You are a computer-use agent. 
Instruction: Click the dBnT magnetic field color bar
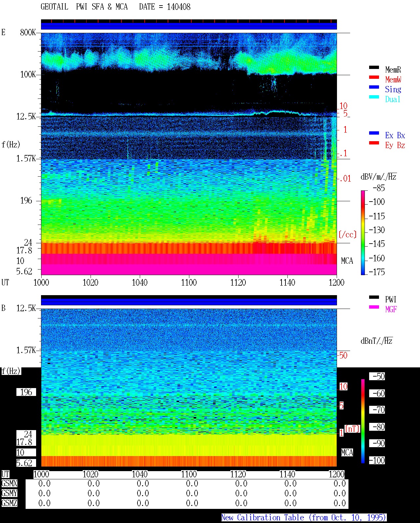[x=363, y=421]
